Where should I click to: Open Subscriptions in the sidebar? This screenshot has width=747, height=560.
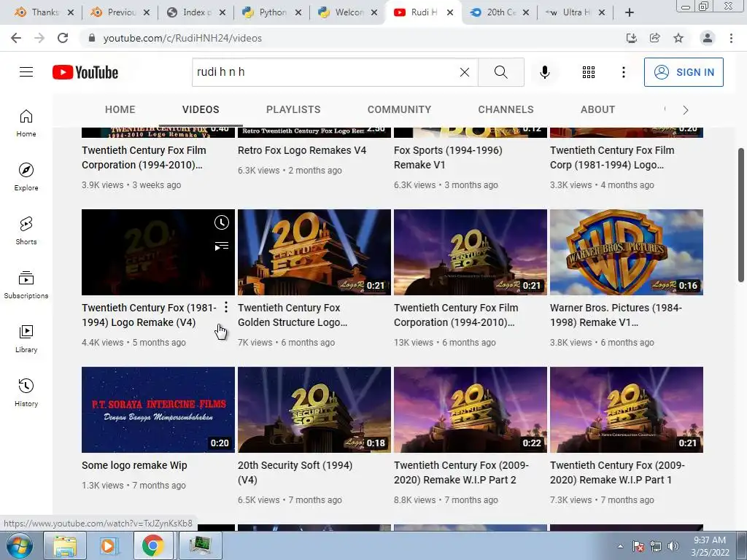coord(26,285)
